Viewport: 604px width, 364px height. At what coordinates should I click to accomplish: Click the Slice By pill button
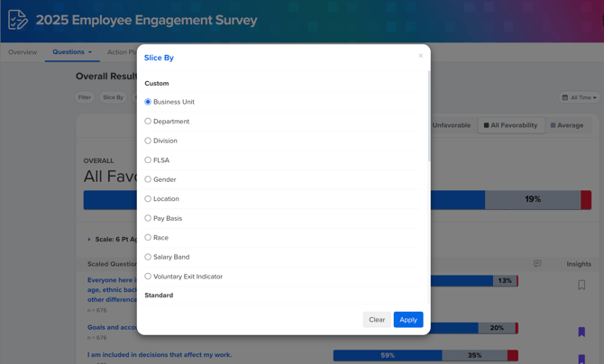113,97
